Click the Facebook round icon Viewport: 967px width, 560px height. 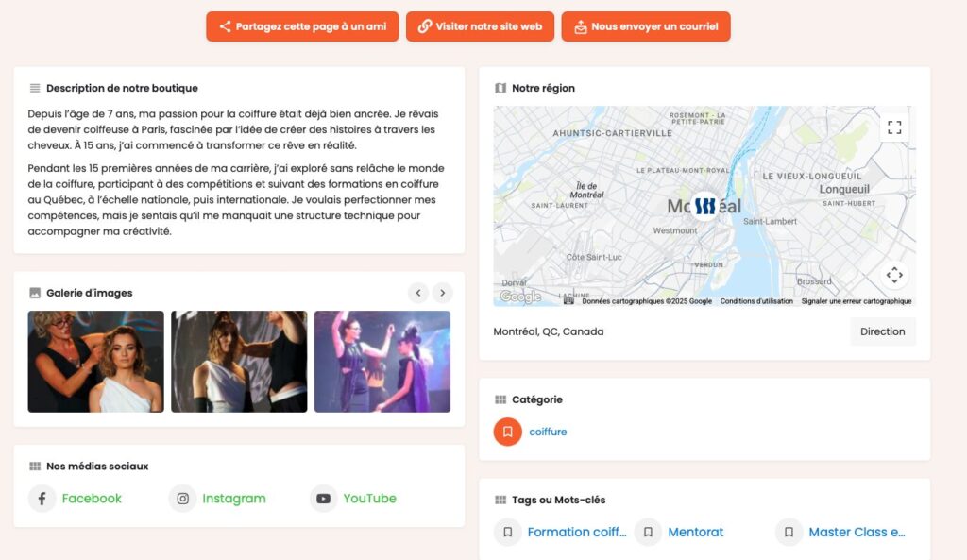pos(42,499)
